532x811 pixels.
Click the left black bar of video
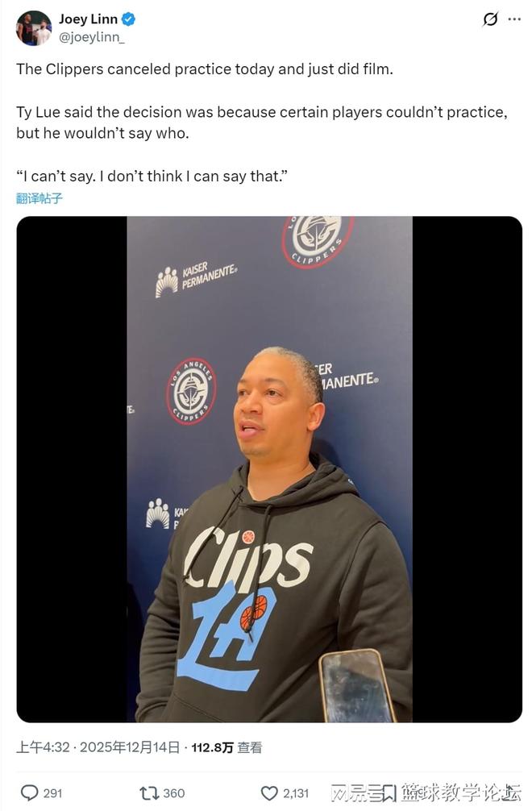[72, 469]
